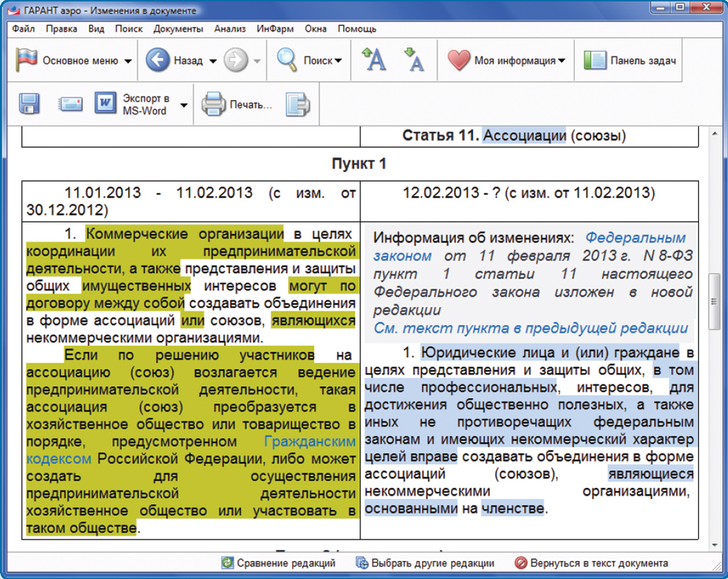This screenshot has height=579, width=728.
Task: Increase font size with the up-arrow A icon
Action: click(373, 61)
